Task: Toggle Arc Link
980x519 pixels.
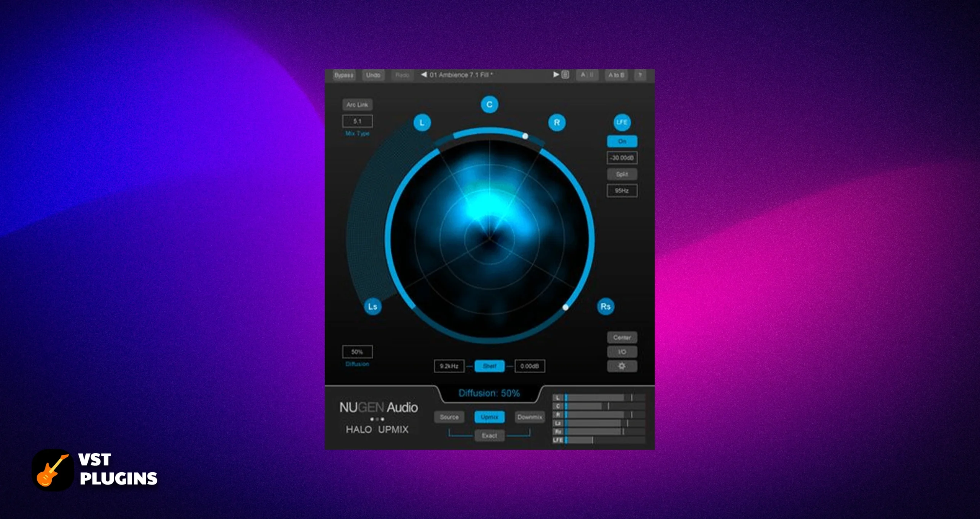Action: pos(357,104)
